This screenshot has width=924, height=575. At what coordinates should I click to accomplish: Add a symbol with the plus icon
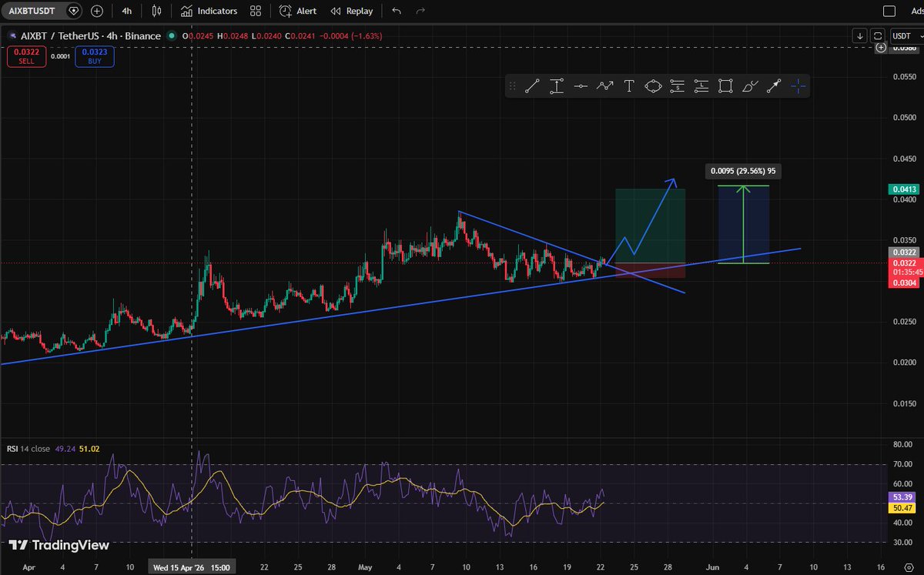pos(97,12)
